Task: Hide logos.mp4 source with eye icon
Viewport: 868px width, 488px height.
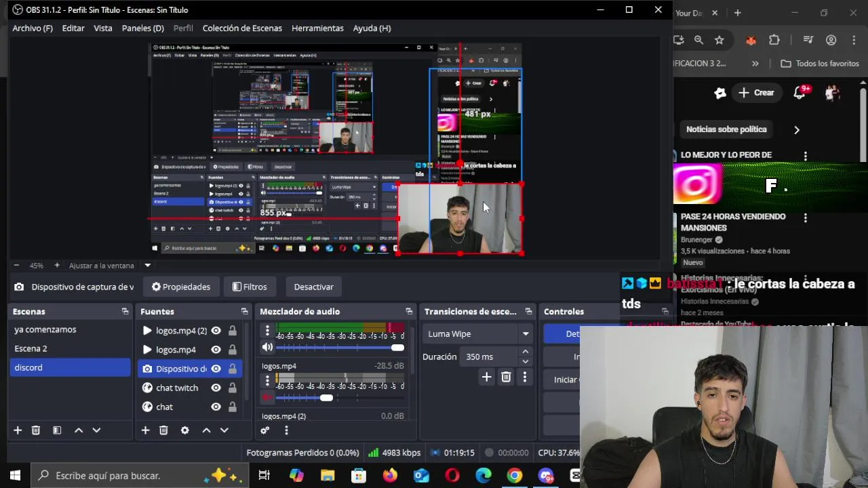Action: pyautogui.click(x=216, y=350)
